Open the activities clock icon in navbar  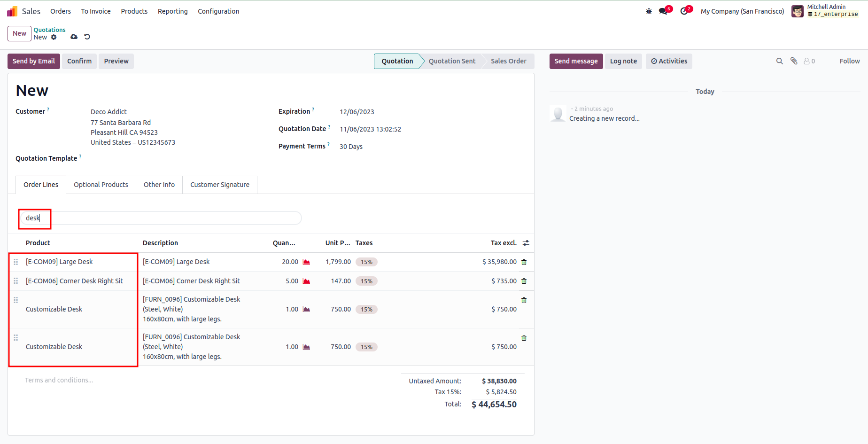tap(684, 11)
